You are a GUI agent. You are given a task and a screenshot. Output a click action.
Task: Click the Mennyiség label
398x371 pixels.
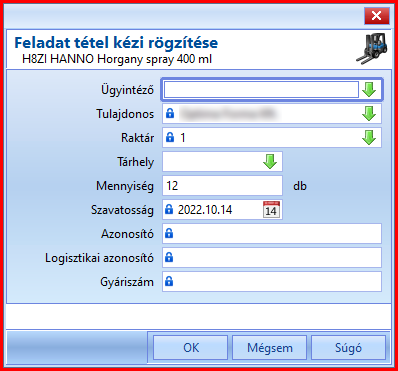click(125, 186)
